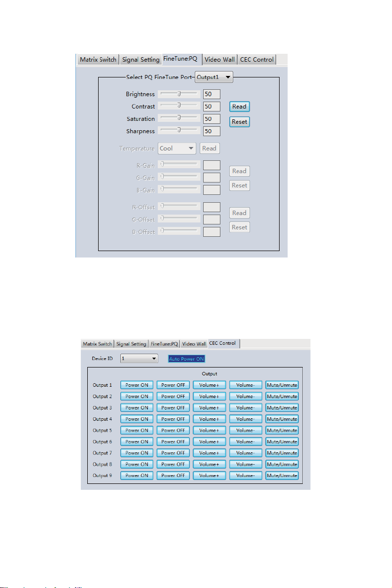
Task: Toggle Mute/Unmute for Output 3
Action: coord(282,407)
